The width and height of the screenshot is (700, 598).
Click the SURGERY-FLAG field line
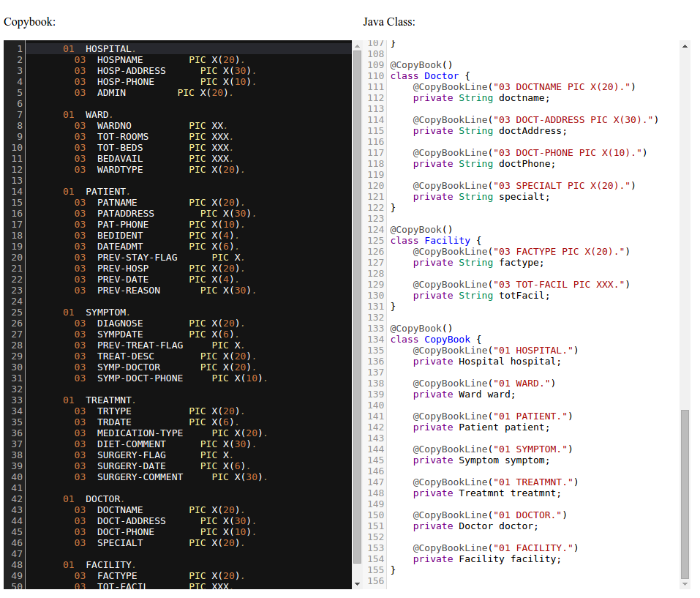[x=154, y=455]
